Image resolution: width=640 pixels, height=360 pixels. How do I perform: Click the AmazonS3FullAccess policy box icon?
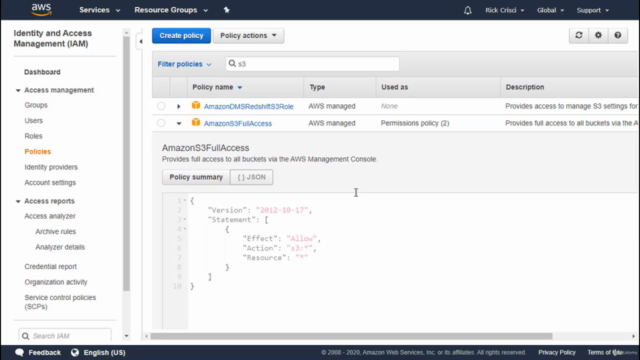pos(196,122)
